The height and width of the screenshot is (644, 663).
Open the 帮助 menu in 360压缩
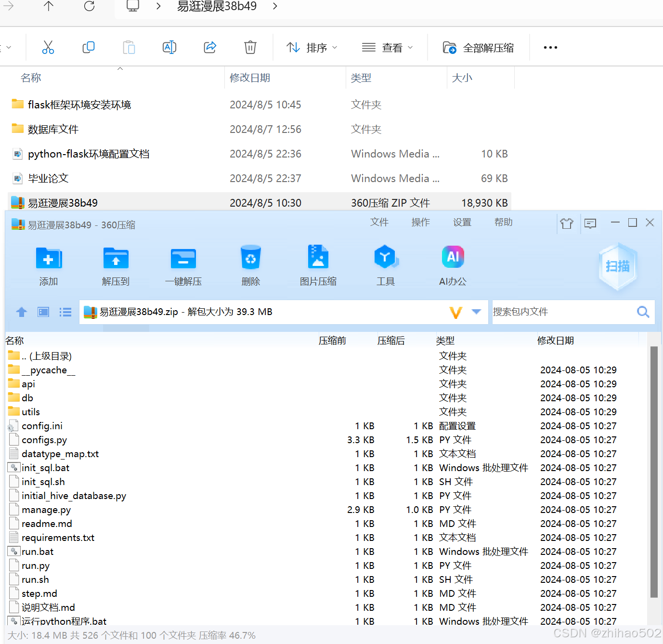point(504,222)
